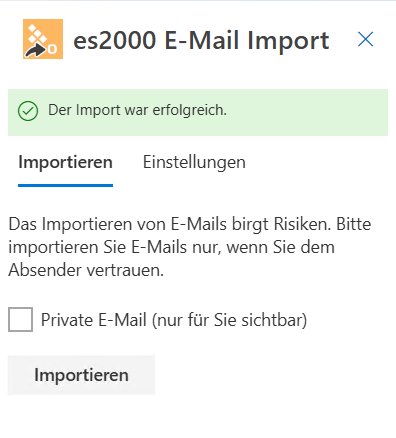
Task: Dismiss the add-in pane with the X icon
Action: click(365, 39)
